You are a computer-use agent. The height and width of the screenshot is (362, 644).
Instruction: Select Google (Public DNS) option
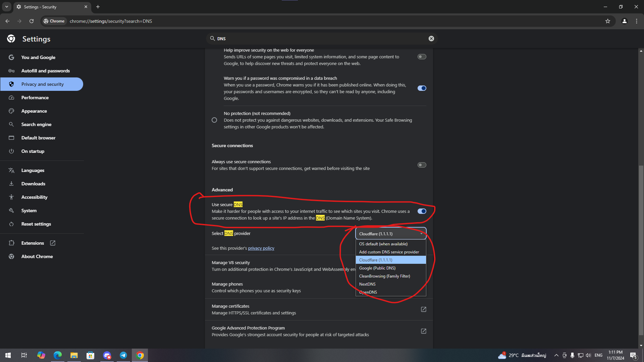(391, 268)
